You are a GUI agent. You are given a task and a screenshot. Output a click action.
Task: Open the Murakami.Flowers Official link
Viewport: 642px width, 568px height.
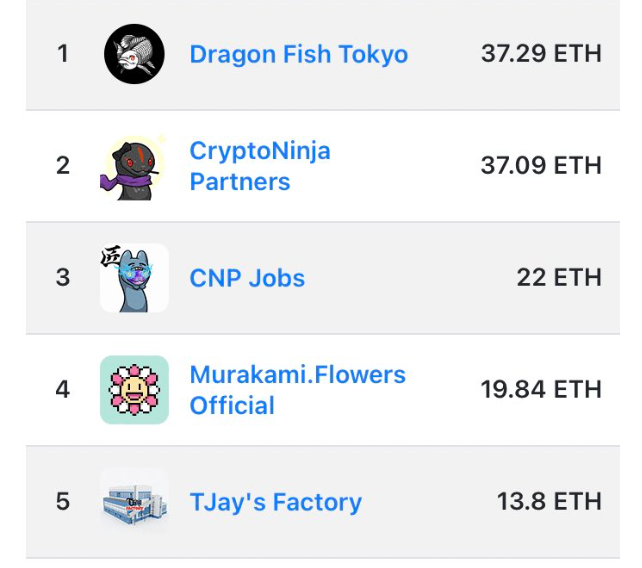[298, 390]
